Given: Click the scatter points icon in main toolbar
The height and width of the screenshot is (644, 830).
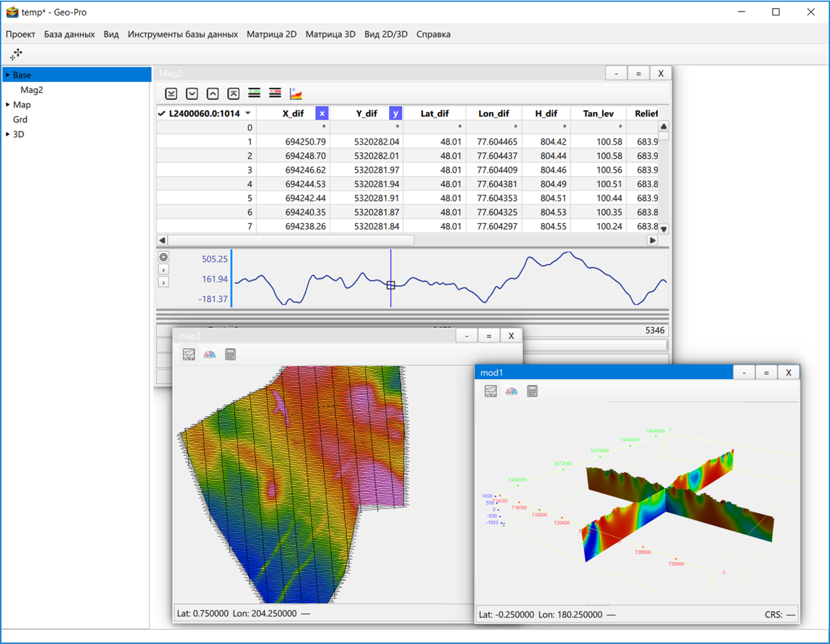Looking at the screenshot, I should coord(16,54).
